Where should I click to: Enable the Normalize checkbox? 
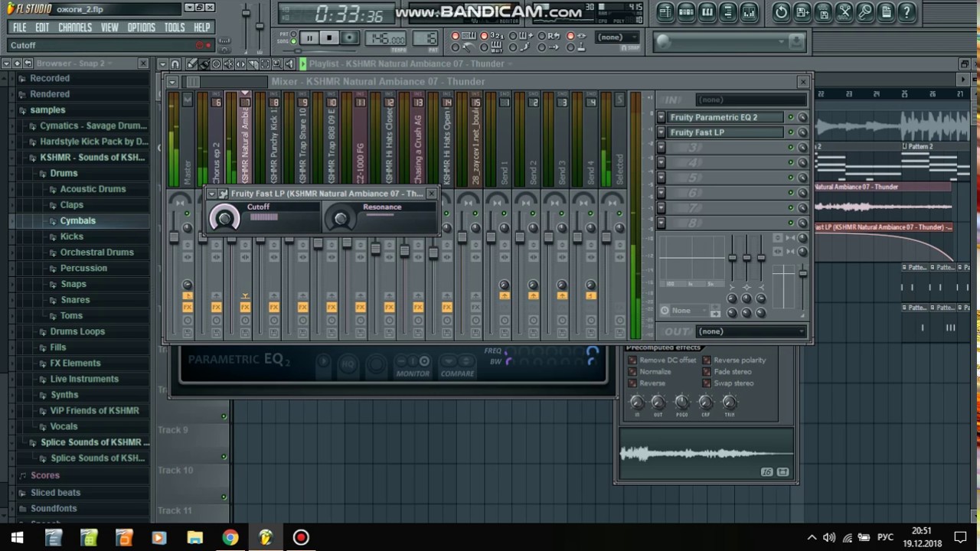click(x=632, y=372)
